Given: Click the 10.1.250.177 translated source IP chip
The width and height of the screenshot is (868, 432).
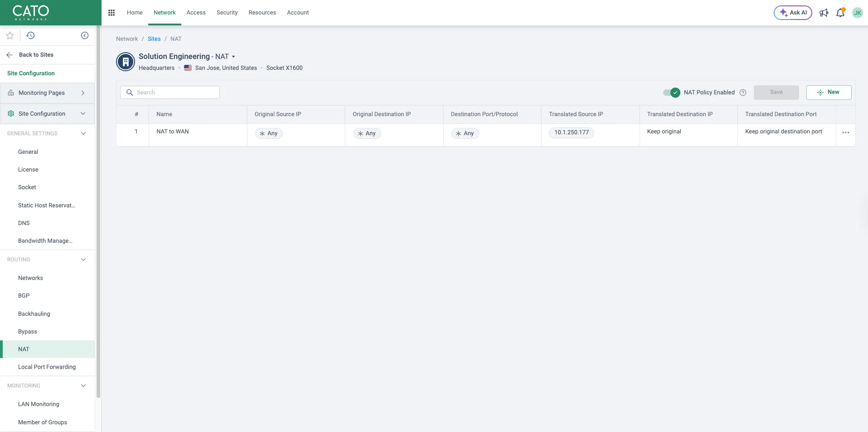Looking at the screenshot, I should point(572,133).
